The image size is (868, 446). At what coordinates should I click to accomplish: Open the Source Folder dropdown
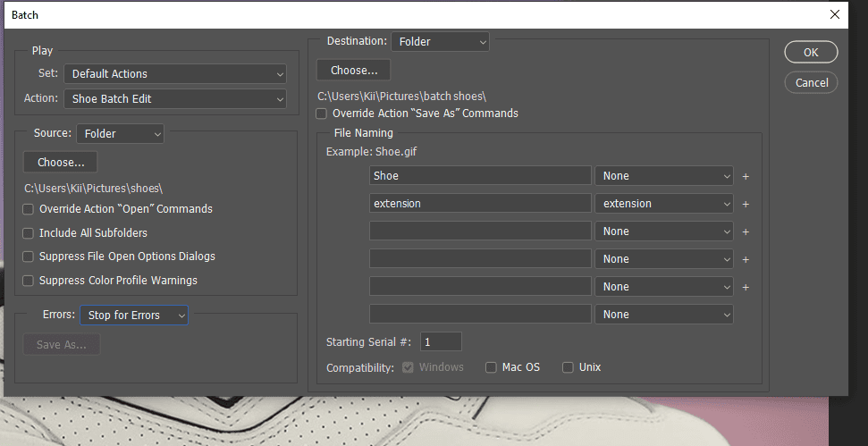pos(120,133)
